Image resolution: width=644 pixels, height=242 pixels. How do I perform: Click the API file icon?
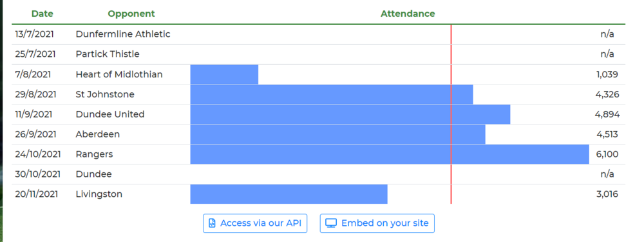(x=212, y=223)
